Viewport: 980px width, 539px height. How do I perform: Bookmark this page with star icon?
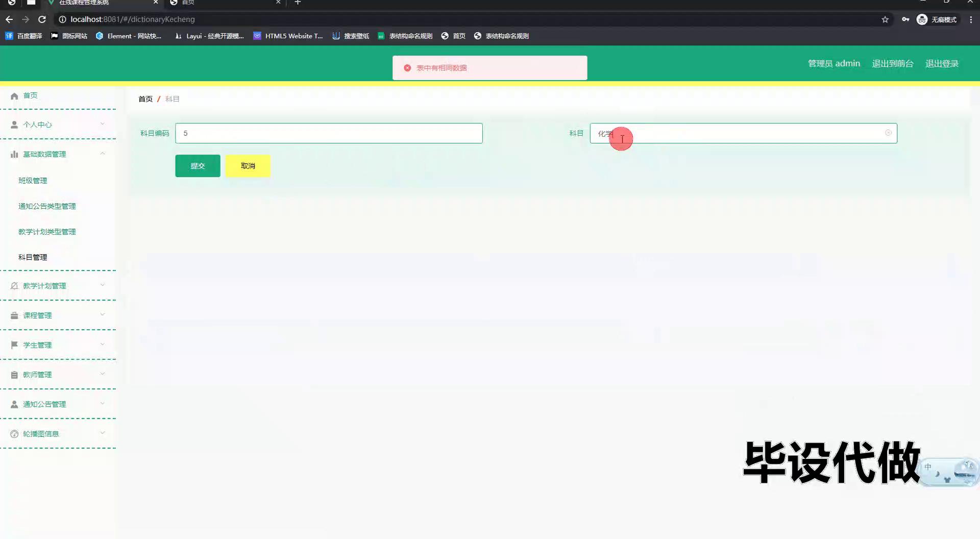[x=885, y=19]
